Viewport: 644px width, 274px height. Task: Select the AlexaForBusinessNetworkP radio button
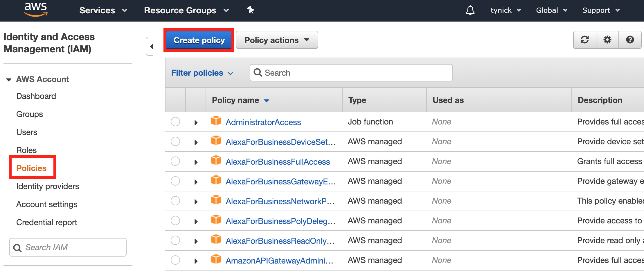click(175, 201)
